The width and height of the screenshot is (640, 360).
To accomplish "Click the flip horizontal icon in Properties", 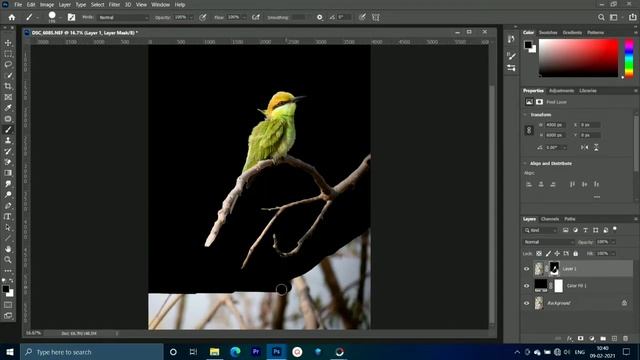I will coord(584,147).
